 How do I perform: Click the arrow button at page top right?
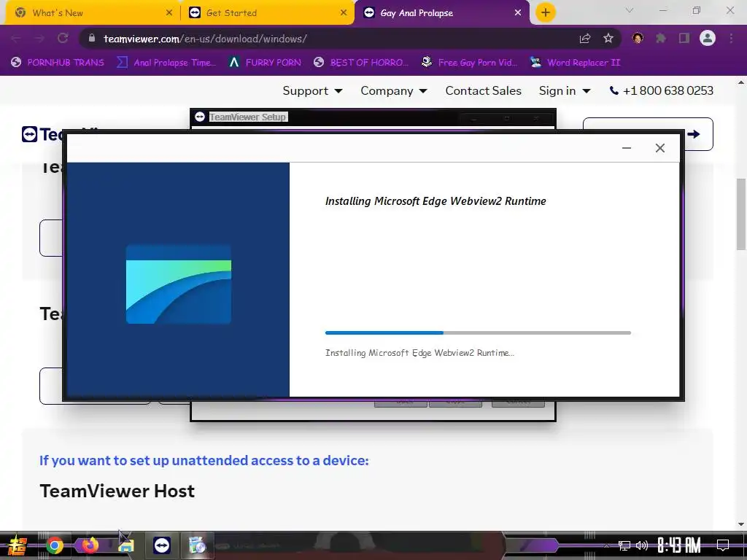coord(694,134)
